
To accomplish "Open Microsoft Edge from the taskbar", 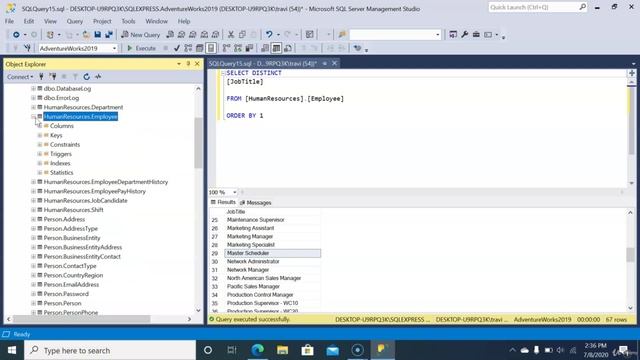I will (258, 350).
